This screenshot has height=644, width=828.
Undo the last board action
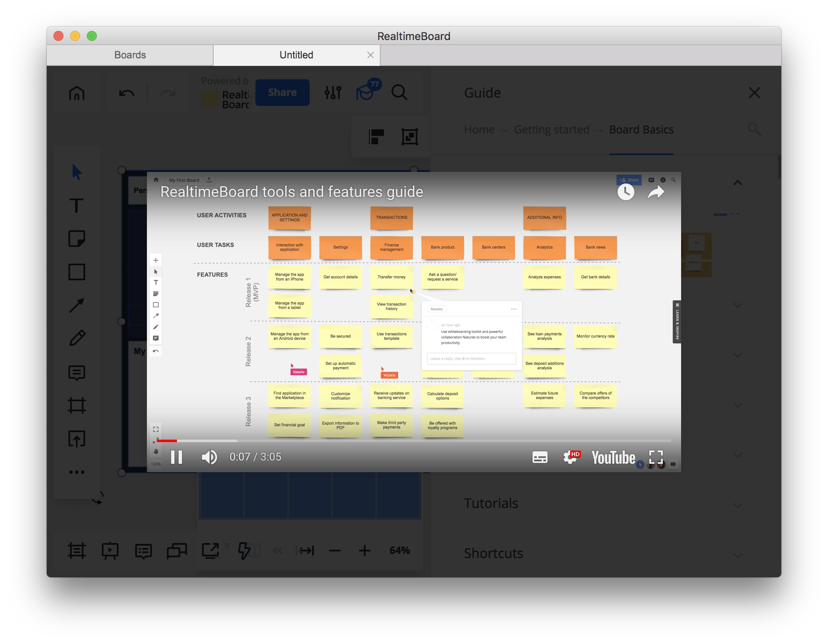[126, 93]
